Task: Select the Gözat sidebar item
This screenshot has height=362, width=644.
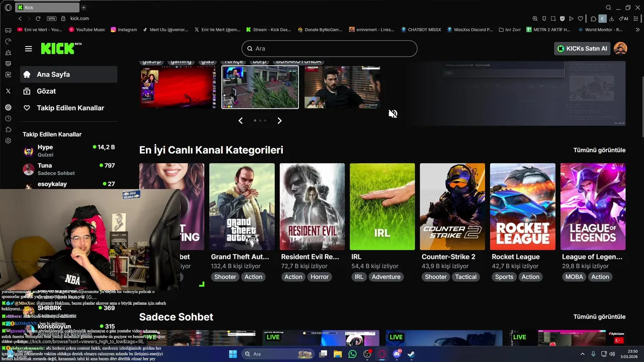Action: click(x=69, y=91)
